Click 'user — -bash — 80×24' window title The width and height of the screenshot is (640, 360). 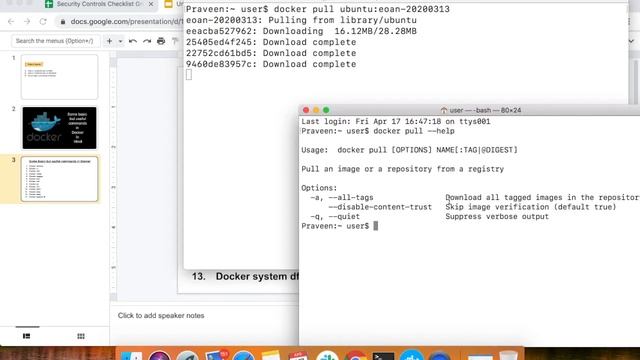(485, 110)
